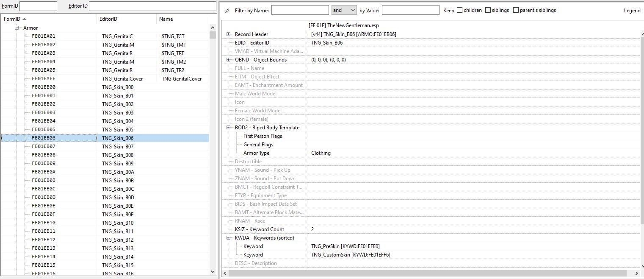Click the record list scroll-down arrow

pyautogui.click(x=213, y=272)
